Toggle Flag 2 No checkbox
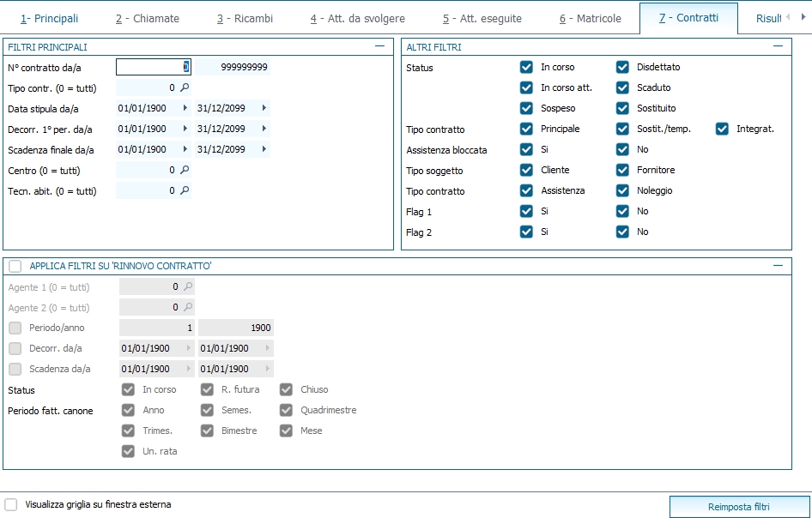The width and height of the screenshot is (812, 518). pyautogui.click(x=622, y=232)
